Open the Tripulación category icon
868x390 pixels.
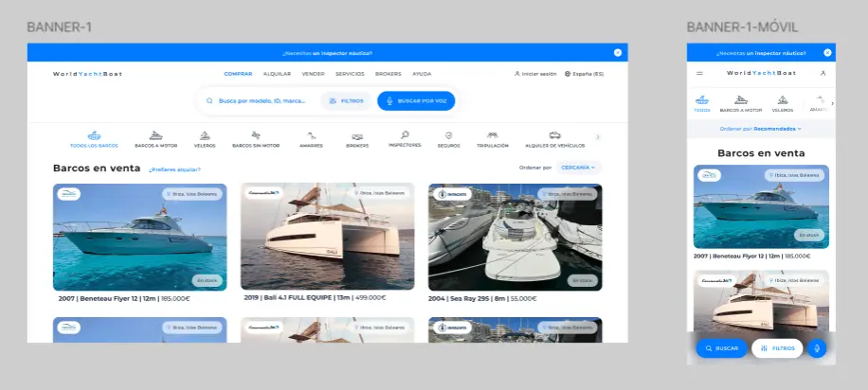tap(492, 135)
